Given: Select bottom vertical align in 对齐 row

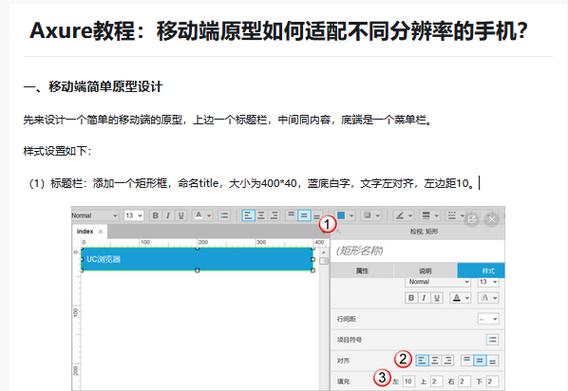Looking at the screenshot, I should click(x=492, y=361).
